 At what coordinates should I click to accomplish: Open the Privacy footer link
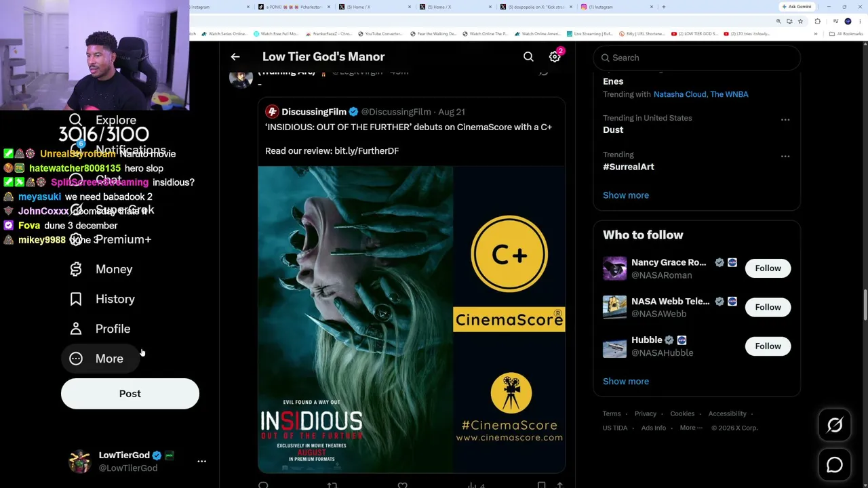pyautogui.click(x=646, y=413)
